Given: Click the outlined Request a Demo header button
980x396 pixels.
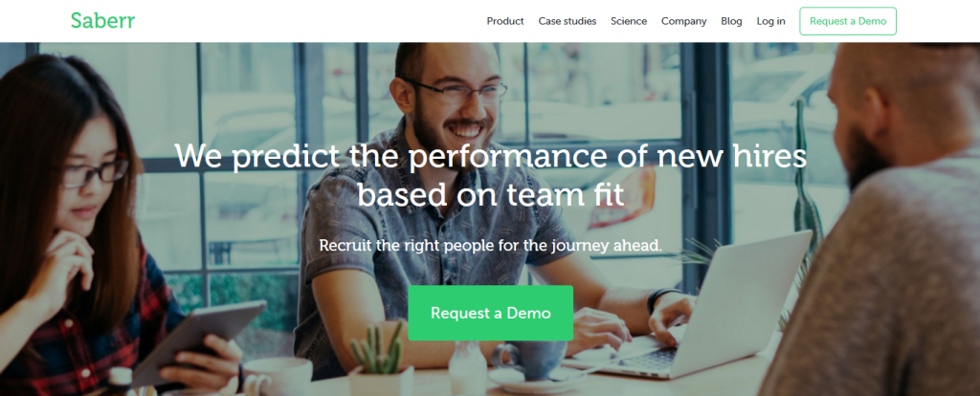Looking at the screenshot, I should 848,21.
